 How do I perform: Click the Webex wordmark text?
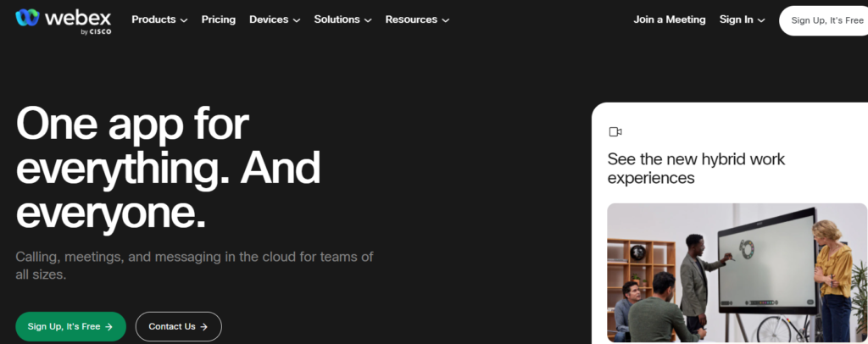[x=78, y=18]
